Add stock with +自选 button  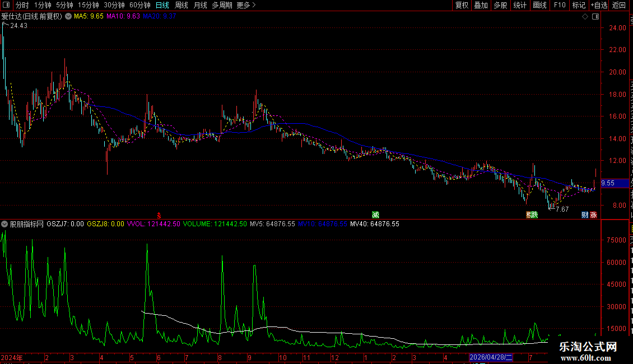click(599, 5)
